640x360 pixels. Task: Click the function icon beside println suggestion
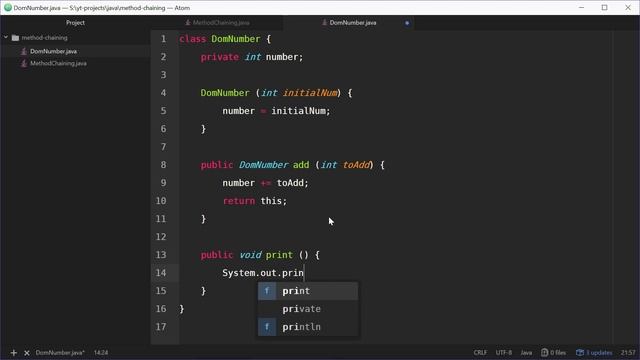pos(267,327)
